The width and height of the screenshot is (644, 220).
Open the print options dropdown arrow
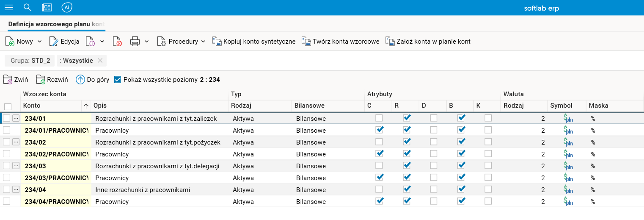(x=146, y=42)
